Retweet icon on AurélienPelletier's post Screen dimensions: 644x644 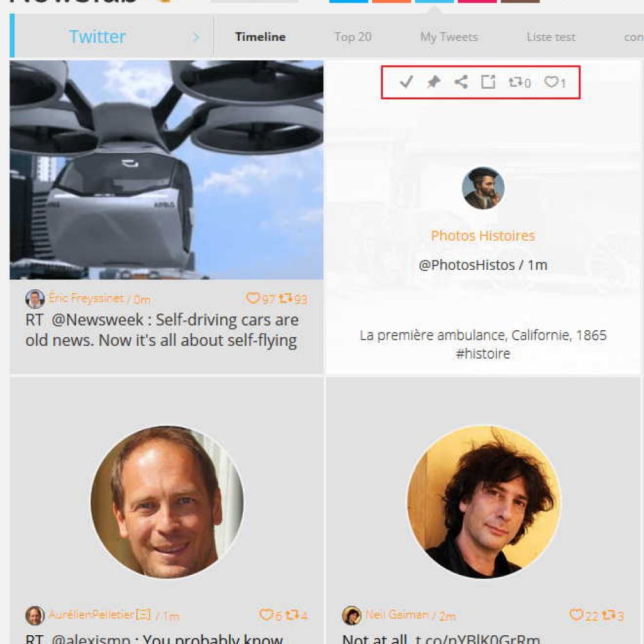point(292,615)
